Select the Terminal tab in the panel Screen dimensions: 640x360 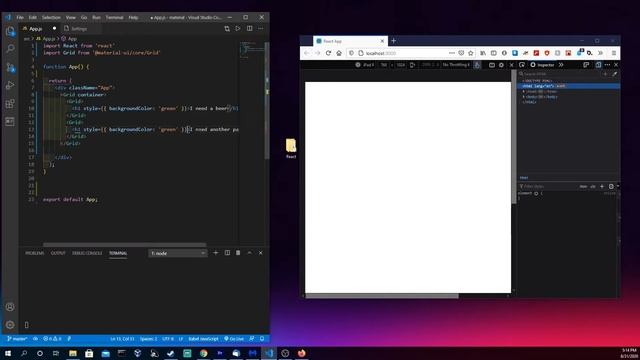[118, 253]
